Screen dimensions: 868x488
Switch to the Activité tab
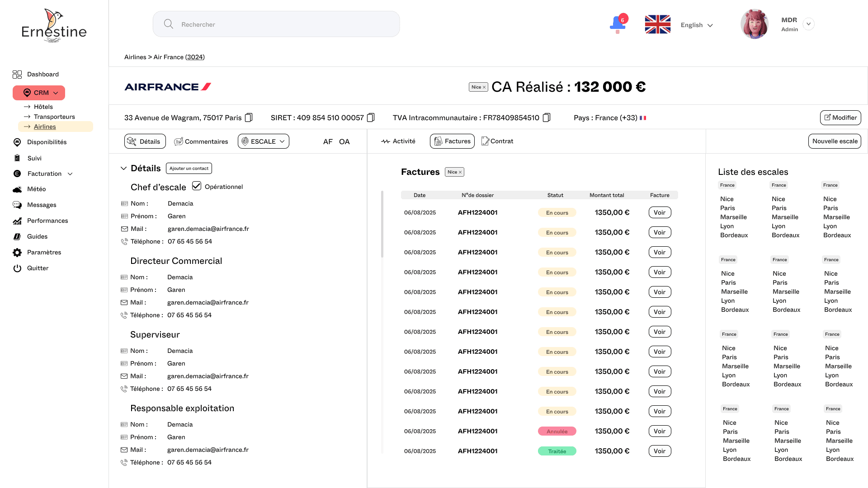coord(398,141)
